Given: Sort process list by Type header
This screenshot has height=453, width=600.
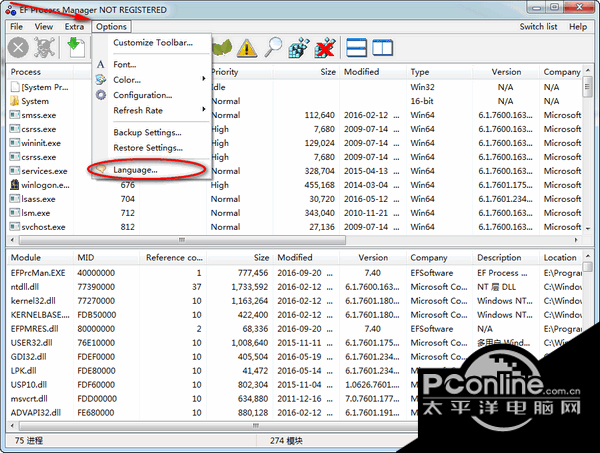Looking at the screenshot, I should tap(439, 72).
